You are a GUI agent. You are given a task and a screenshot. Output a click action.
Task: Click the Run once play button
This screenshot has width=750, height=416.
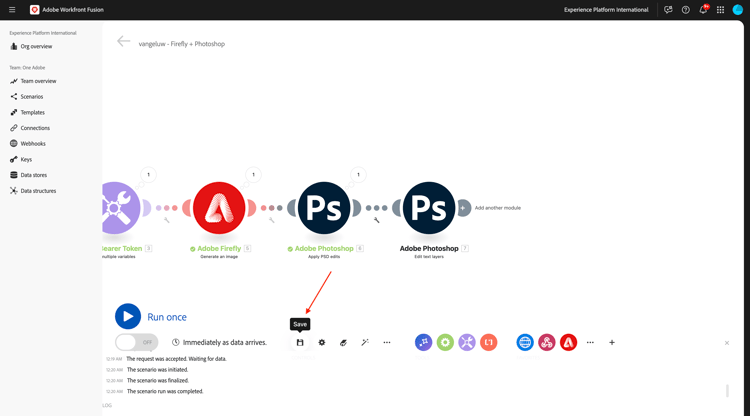[128, 317]
